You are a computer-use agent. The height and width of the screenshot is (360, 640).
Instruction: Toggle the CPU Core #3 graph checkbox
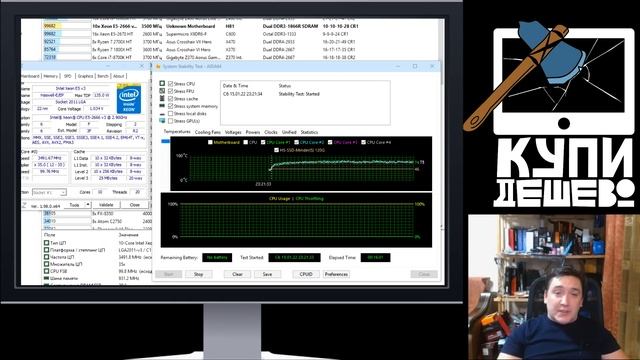click(x=330, y=142)
